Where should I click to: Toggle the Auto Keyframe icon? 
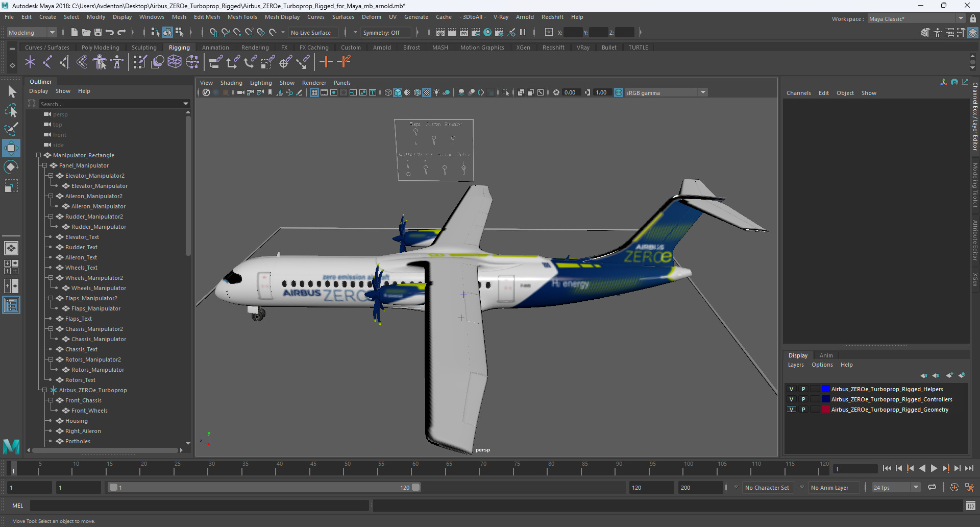pyautogui.click(x=954, y=487)
